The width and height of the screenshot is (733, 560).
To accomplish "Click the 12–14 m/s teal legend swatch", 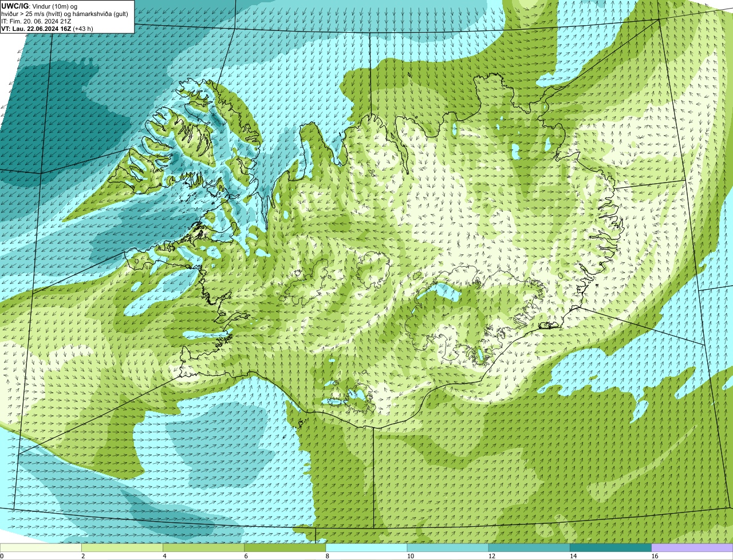I will coord(529,548).
